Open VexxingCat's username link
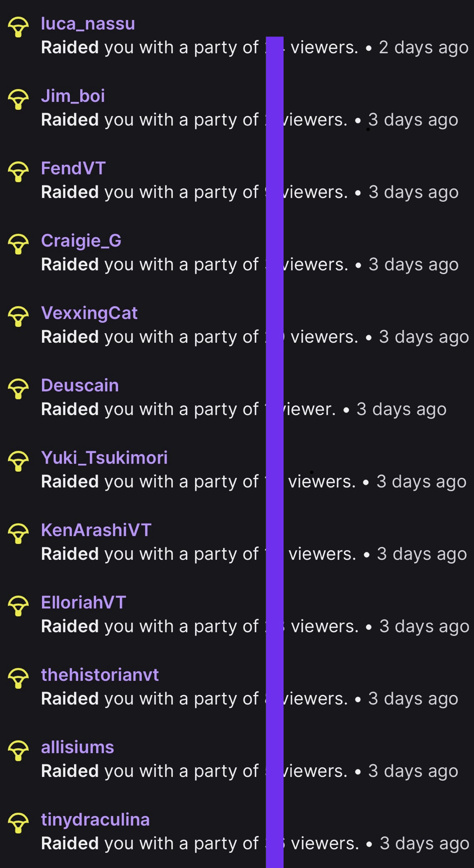The image size is (474, 868). click(x=89, y=313)
